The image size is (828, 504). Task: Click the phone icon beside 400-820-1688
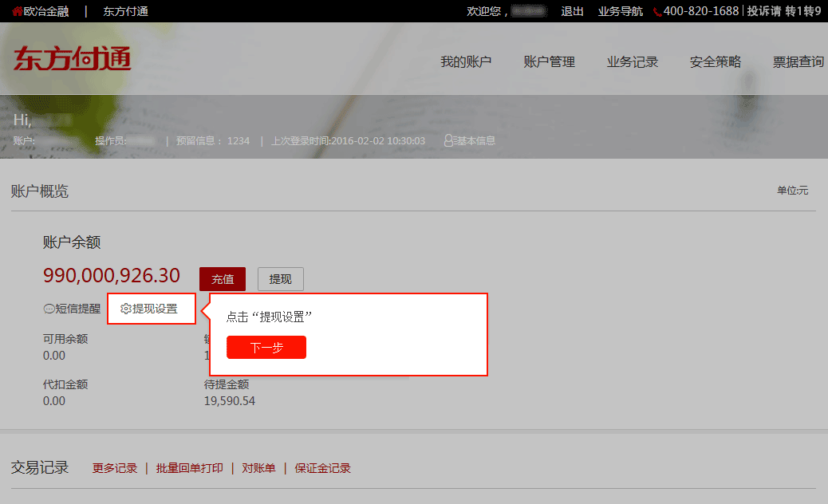[657, 12]
